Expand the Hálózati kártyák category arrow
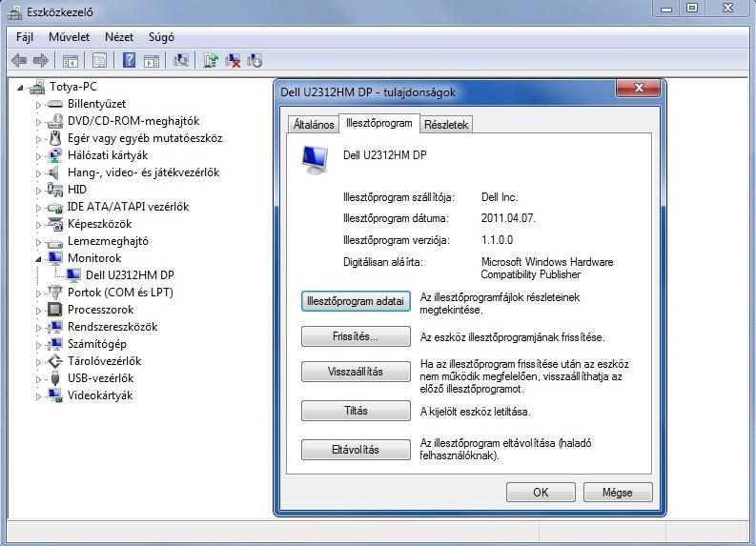The image size is (756, 546). point(38,156)
